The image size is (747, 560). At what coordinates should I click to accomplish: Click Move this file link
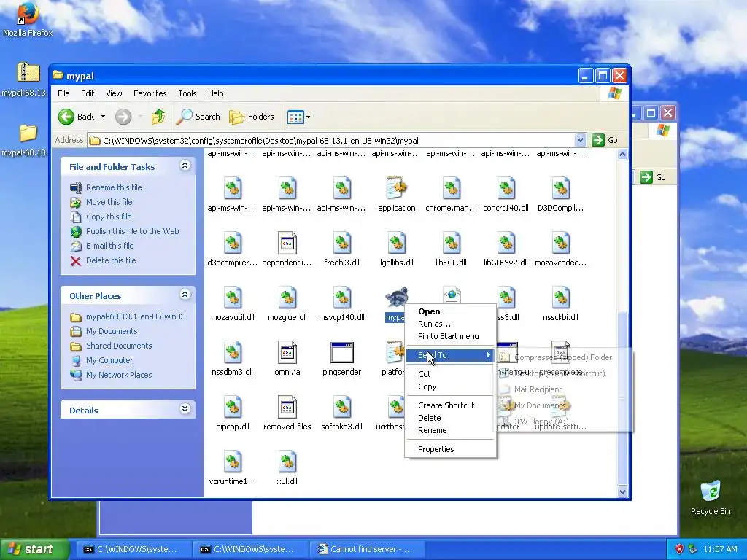pos(109,202)
